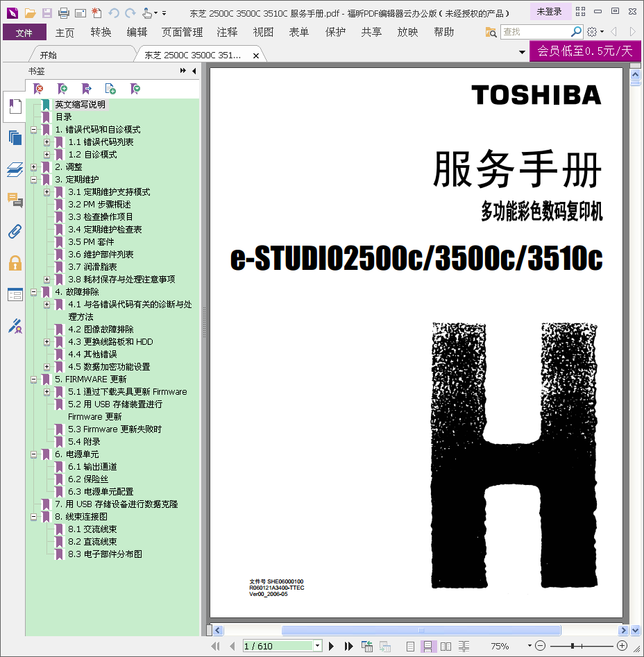Viewport: 644px width, 657px height.
Task: Click the redo arrow icon
Action: pos(130,13)
